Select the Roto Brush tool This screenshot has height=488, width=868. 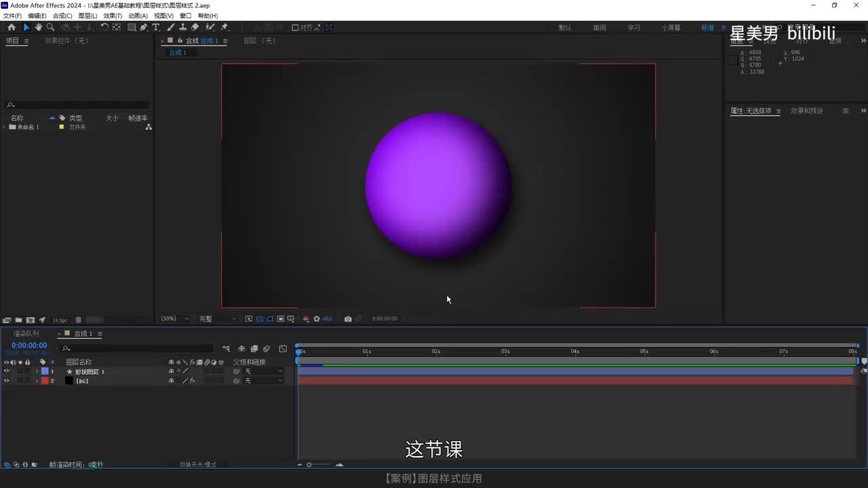click(x=210, y=27)
